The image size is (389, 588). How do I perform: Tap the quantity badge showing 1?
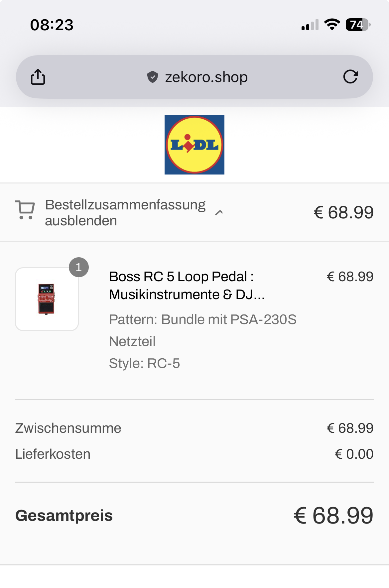[79, 267]
